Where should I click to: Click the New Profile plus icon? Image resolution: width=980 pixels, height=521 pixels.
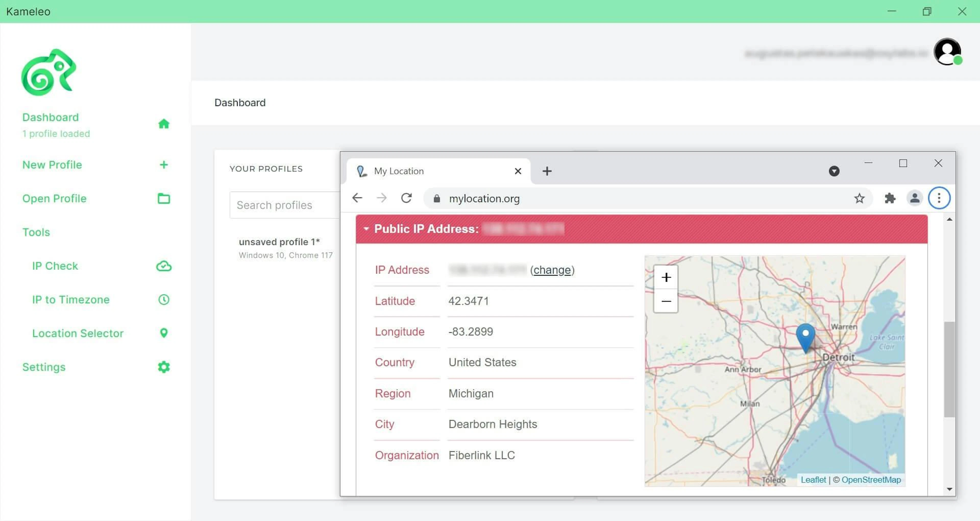(164, 164)
